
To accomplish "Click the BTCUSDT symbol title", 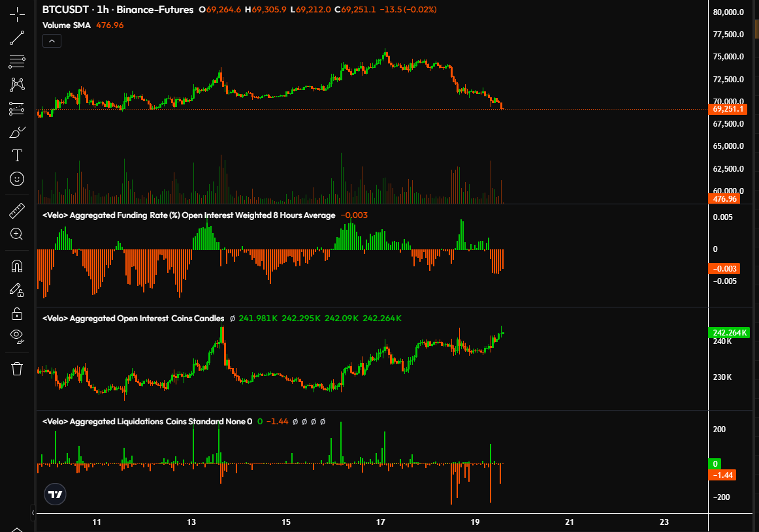I will point(118,10).
